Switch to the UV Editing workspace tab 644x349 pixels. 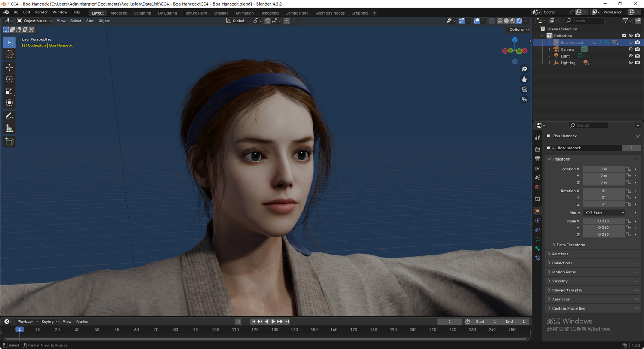[x=167, y=13]
